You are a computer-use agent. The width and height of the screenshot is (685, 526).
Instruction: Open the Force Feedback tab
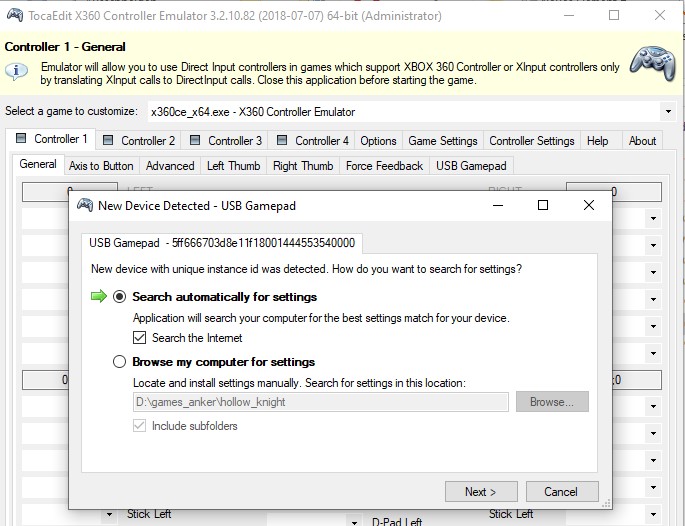coord(384,166)
